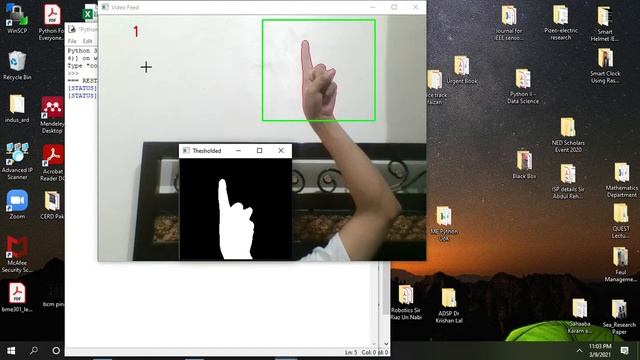640x360 pixels.
Task: Open the Mathematics Department folder
Action: pyautogui.click(x=621, y=180)
